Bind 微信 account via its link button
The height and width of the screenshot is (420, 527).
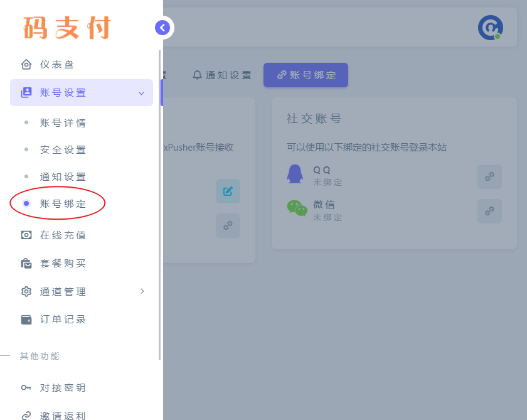coord(489,211)
